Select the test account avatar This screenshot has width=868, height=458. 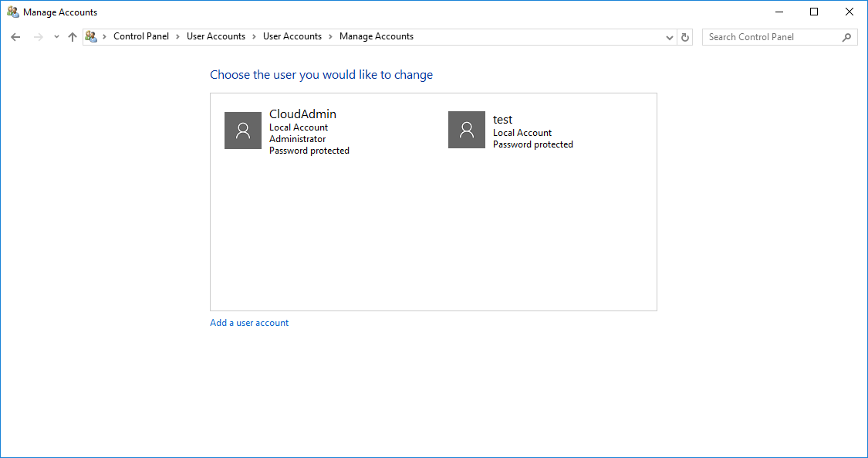[x=467, y=130]
